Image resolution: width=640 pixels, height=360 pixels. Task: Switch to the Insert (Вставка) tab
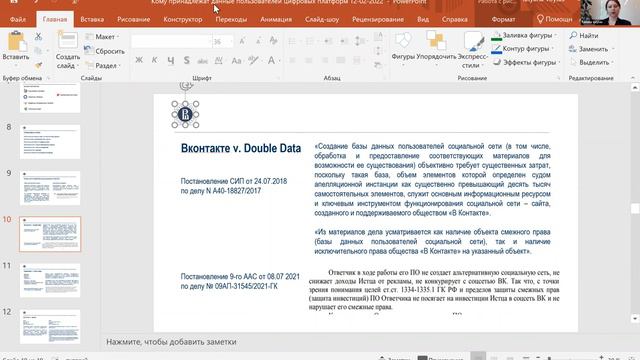pyautogui.click(x=92, y=19)
